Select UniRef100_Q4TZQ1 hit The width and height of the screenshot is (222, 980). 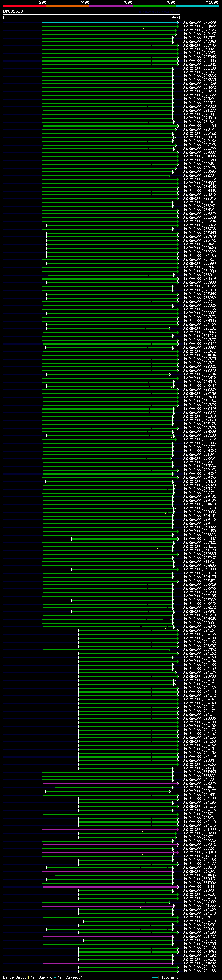tap(199, 768)
